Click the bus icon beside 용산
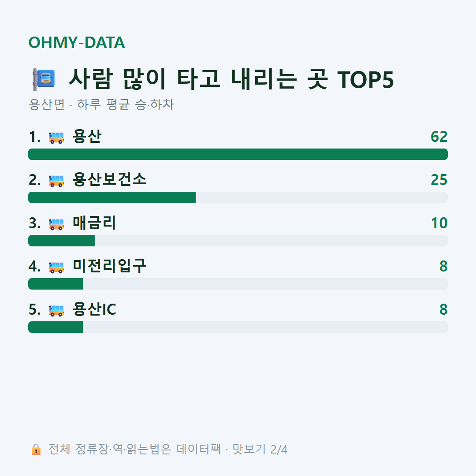 click(x=56, y=138)
